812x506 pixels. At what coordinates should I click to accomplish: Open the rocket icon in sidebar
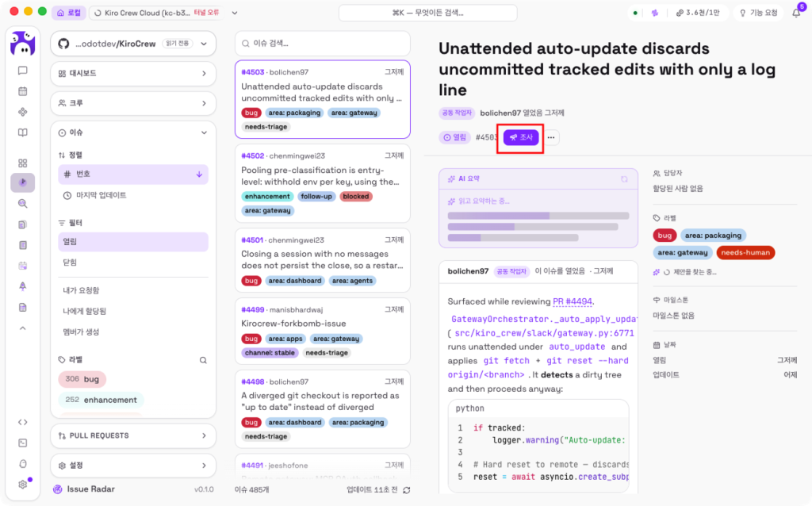pos(23,286)
